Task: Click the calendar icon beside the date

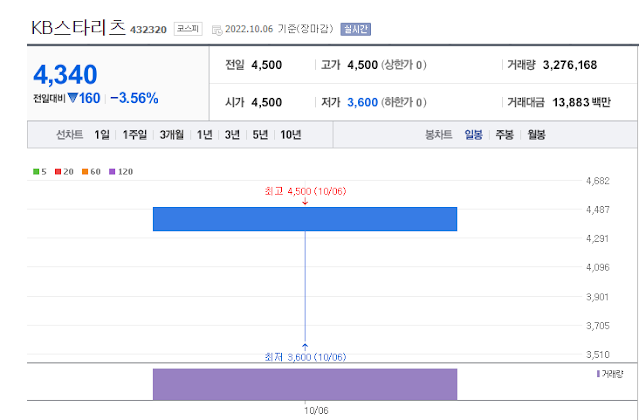Action: [217, 30]
